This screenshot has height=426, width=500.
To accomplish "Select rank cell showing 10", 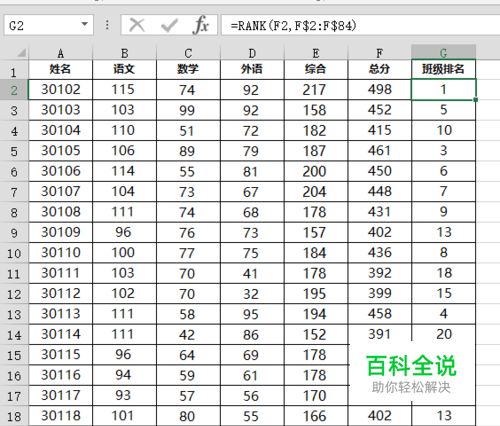I will coord(443,131).
